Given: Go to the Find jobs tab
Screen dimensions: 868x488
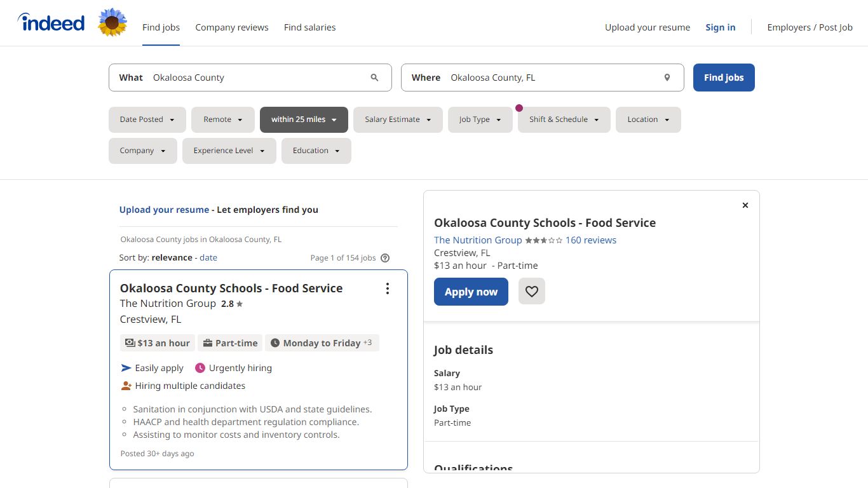Looking at the screenshot, I should click(x=161, y=27).
